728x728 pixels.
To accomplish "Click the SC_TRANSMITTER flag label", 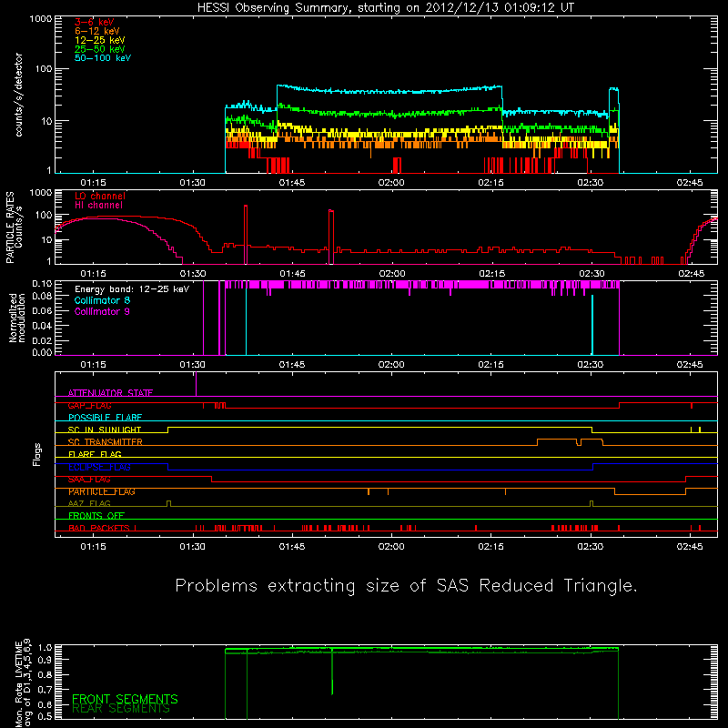I will (x=106, y=442).
